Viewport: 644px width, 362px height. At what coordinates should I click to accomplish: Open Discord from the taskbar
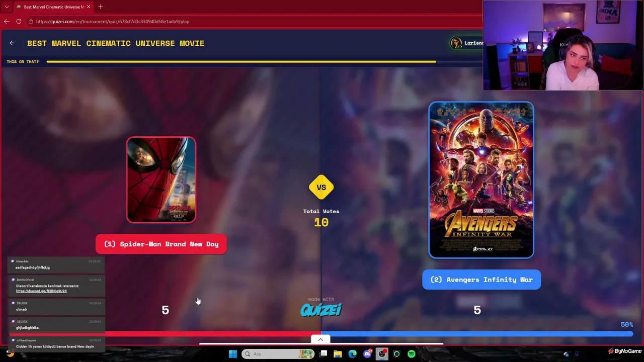pos(367,354)
